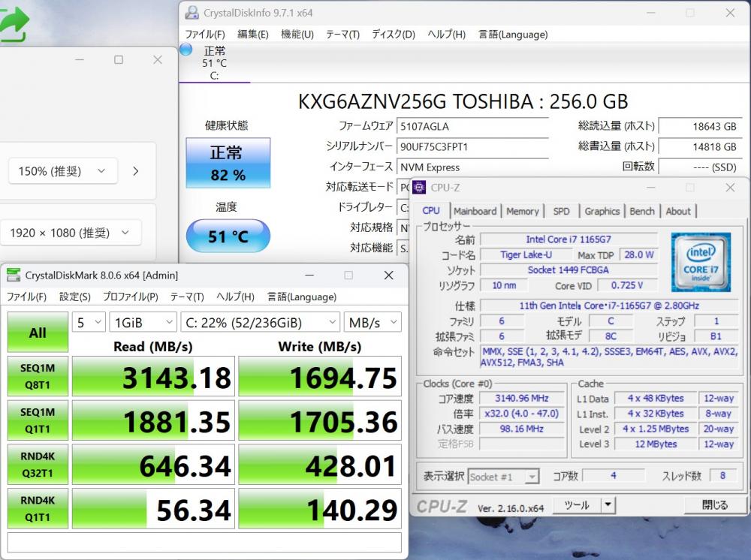Click the Intel Core i7 logo in CPU-Z
This screenshot has width=751, height=560.
pyautogui.click(x=701, y=262)
